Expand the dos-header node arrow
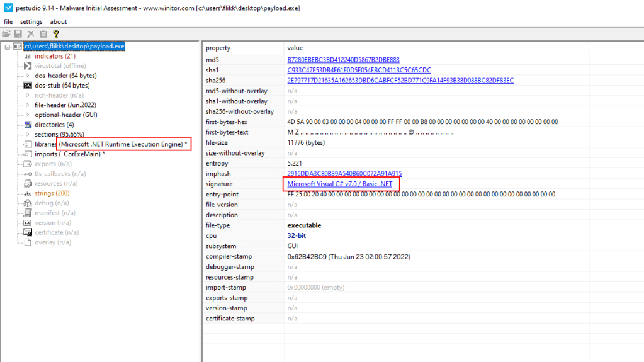Viewport: 644px width, 362px height. [x=27, y=76]
